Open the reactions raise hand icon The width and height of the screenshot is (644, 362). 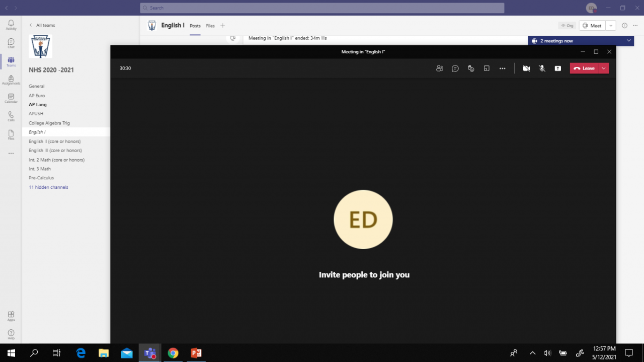(x=471, y=68)
